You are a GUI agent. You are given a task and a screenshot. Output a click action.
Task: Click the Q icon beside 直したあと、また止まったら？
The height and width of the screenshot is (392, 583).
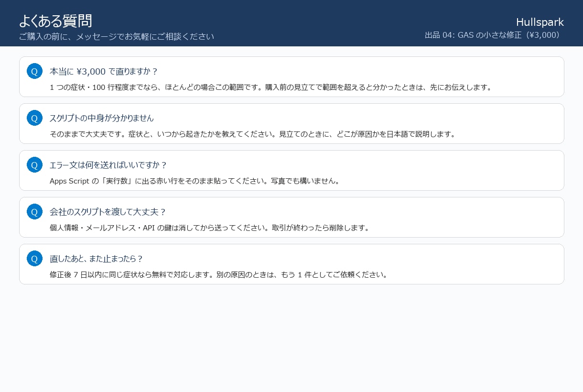[x=34, y=259]
